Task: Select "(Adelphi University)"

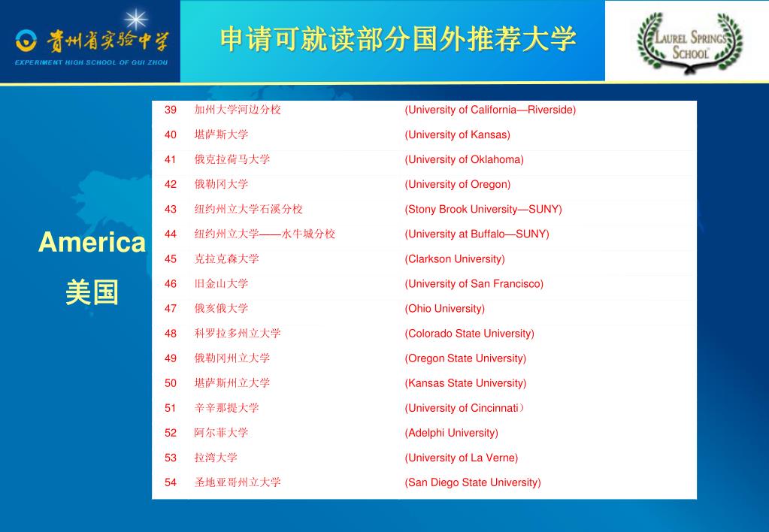Action: tap(451, 433)
